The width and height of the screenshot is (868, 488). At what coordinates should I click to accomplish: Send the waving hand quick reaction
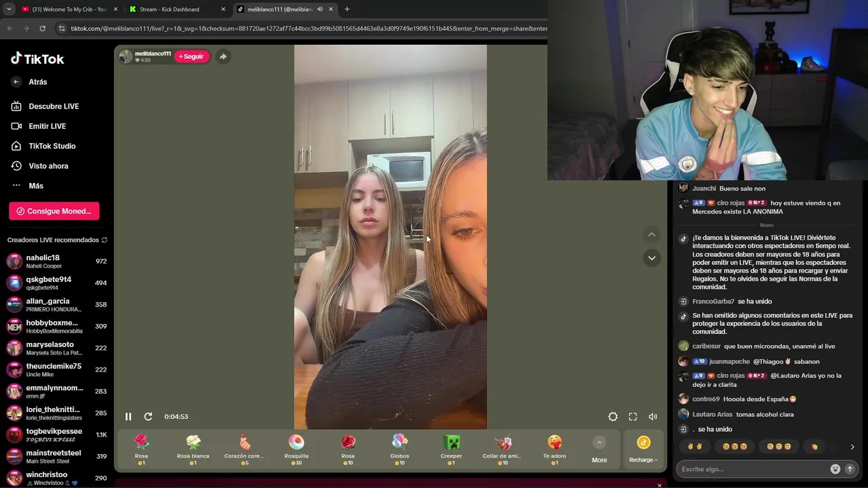coord(814,447)
